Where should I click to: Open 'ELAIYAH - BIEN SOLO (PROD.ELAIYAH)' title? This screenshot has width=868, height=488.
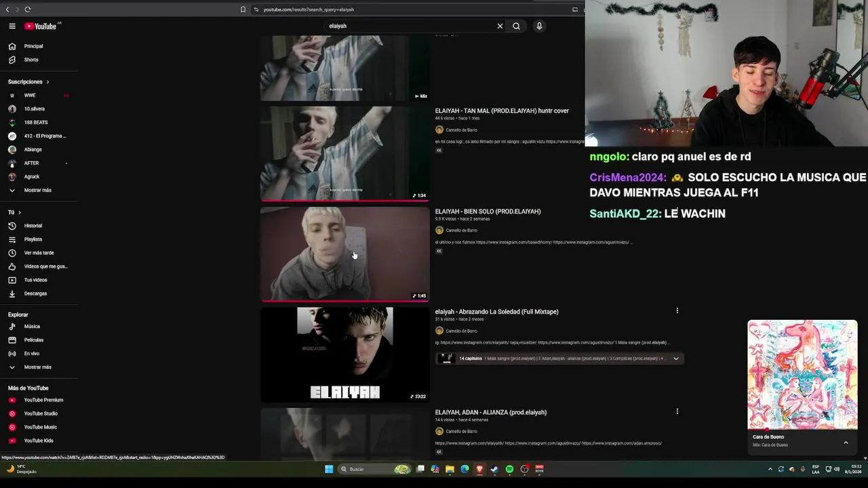(488, 211)
